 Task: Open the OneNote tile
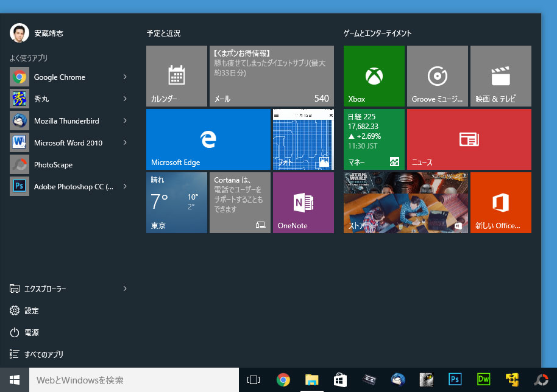tap(303, 203)
